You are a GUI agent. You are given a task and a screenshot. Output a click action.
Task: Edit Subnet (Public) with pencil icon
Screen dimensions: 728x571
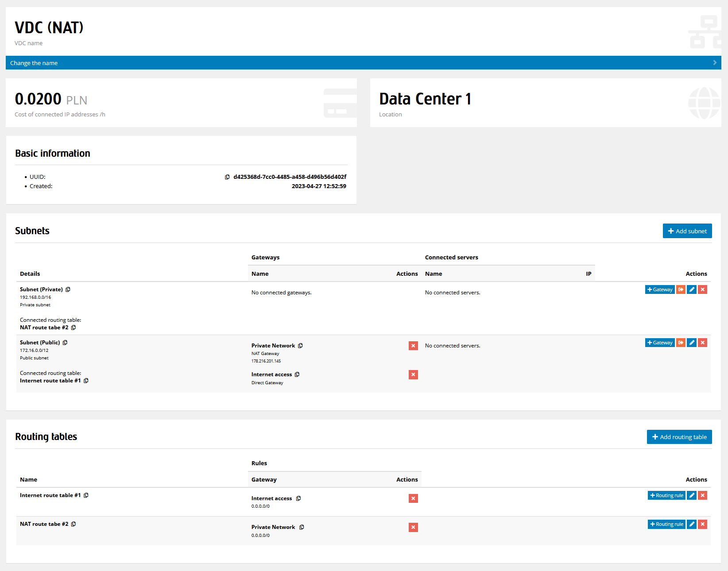click(x=692, y=343)
